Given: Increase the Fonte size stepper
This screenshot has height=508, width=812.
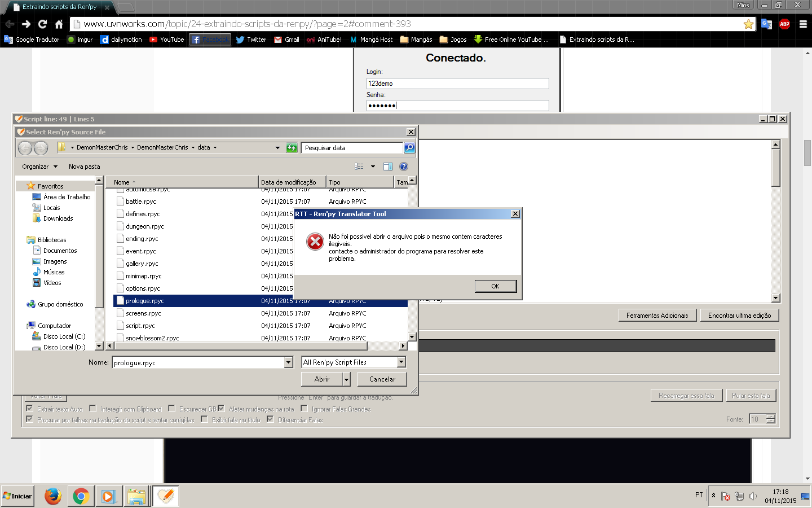Looking at the screenshot, I should pyautogui.click(x=771, y=416).
